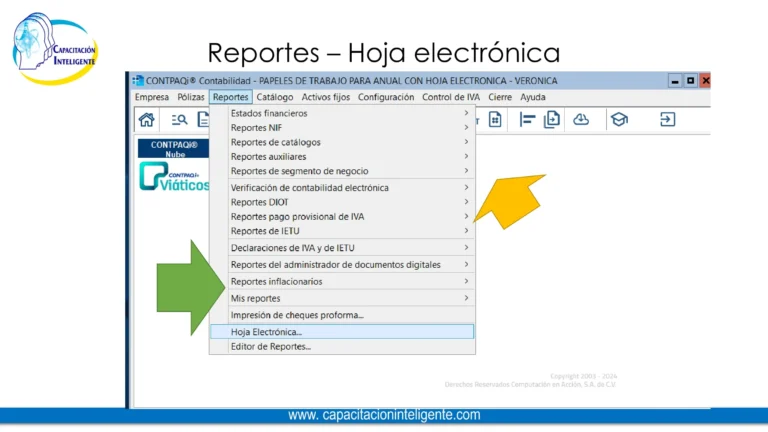Choose Impresión de cheques proforma
This screenshot has width=768, height=432.
click(340, 315)
